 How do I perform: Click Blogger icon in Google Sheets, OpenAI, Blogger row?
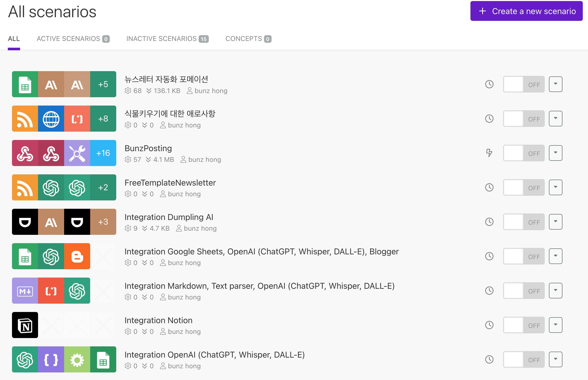pyautogui.click(x=77, y=256)
